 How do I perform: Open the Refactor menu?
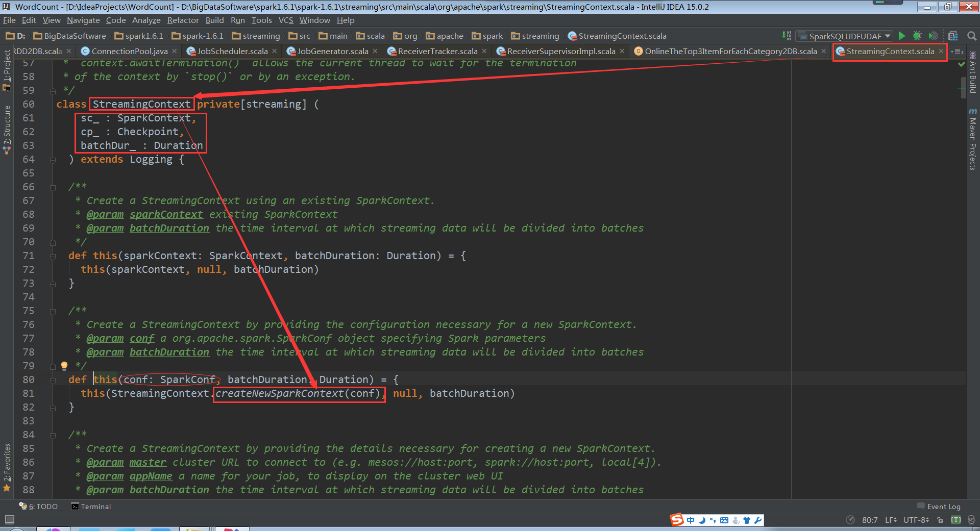pos(183,20)
